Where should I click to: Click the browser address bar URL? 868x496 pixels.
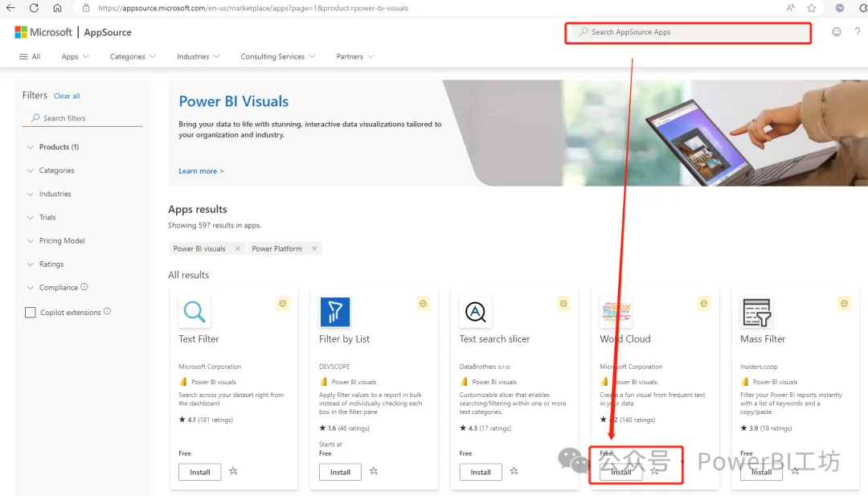253,8
